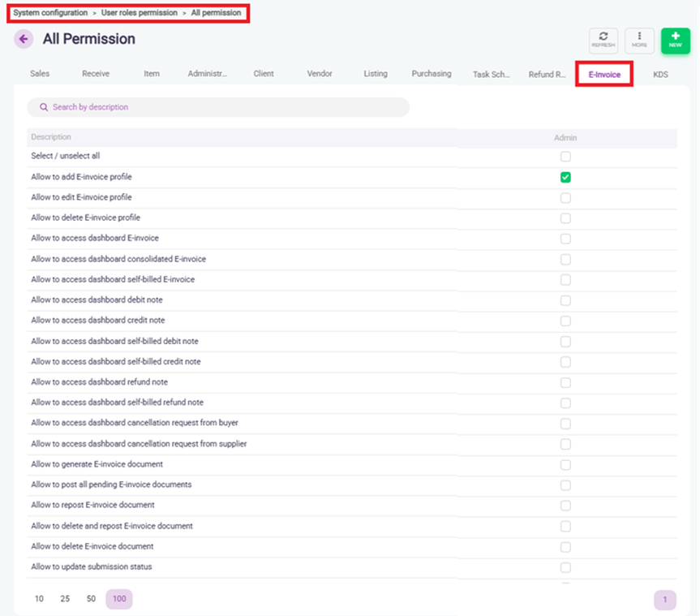
Task: Enable Allow to delete E-invoice profile
Action: point(565,218)
